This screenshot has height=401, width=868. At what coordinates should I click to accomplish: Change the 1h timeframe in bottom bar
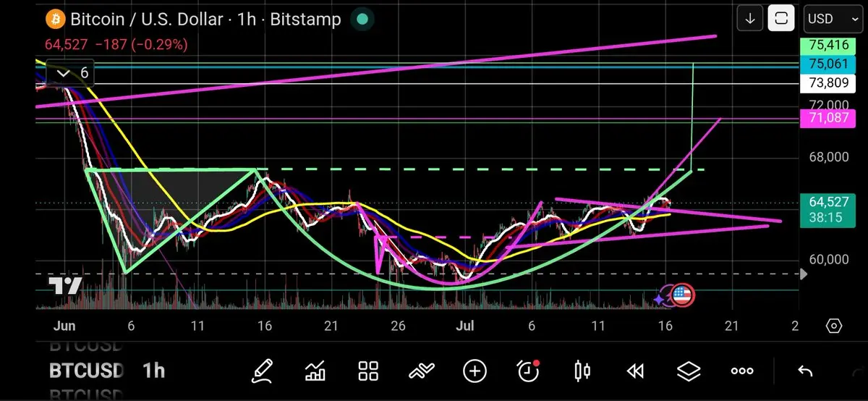[153, 371]
